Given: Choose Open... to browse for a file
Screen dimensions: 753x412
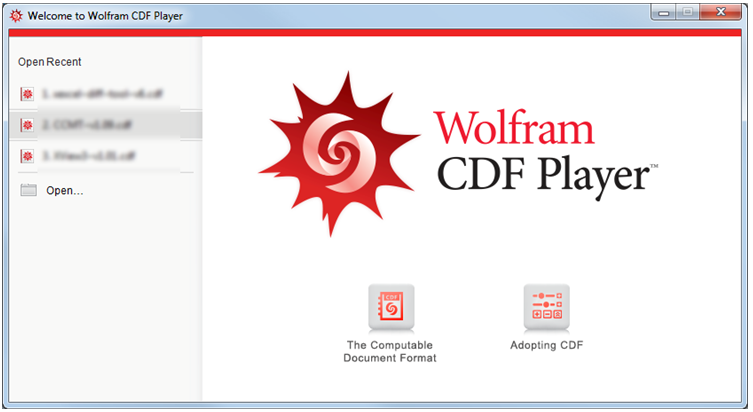Looking at the screenshot, I should pyautogui.click(x=64, y=191).
